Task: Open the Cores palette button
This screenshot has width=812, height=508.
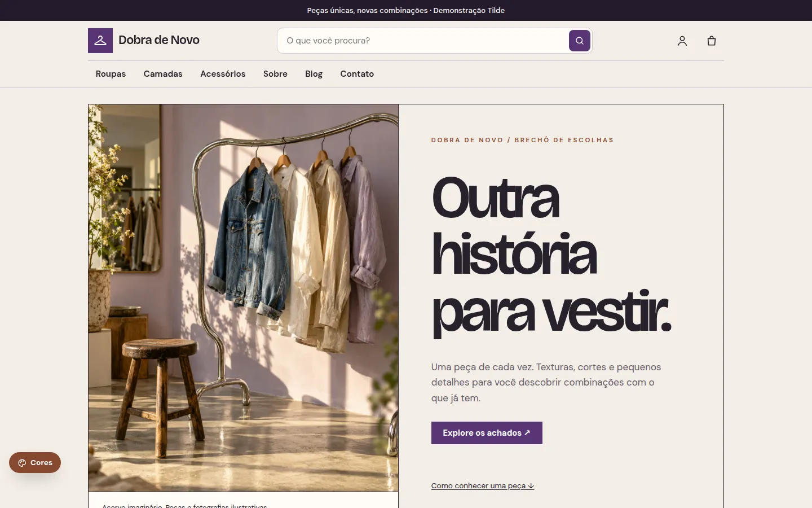Action: pos(35,462)
